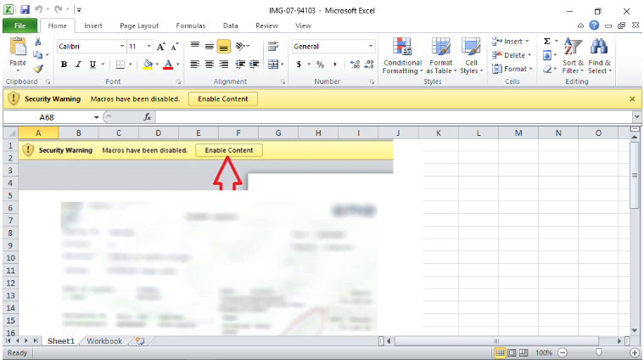This screenshot has width=644, height=360.
Task: Toggle italic formatting
Action: click(x=78, y=65)
